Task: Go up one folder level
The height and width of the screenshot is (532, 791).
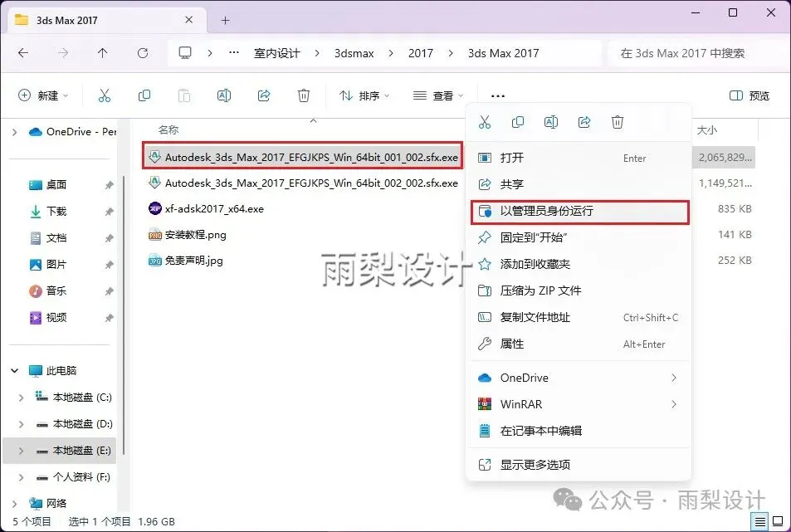Action: pos(102,53)
